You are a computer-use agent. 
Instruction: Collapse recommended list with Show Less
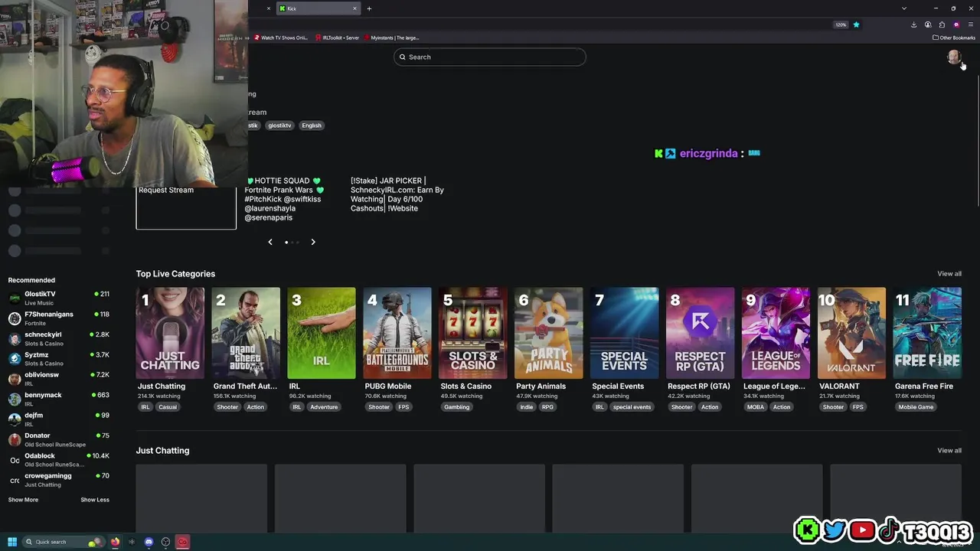[95, 500]
